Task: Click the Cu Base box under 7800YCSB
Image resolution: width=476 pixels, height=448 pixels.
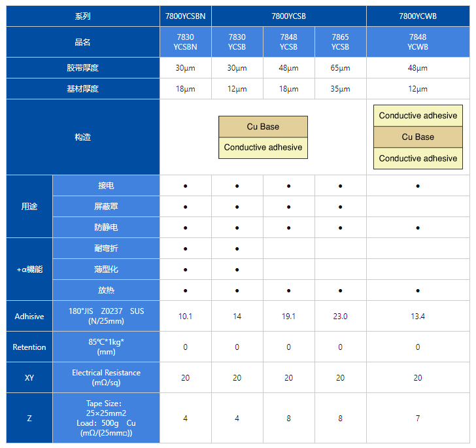Action: (x=263, y=127)
